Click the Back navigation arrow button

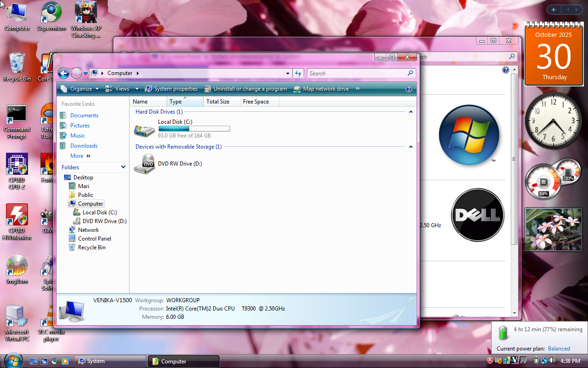coord(63,73)
